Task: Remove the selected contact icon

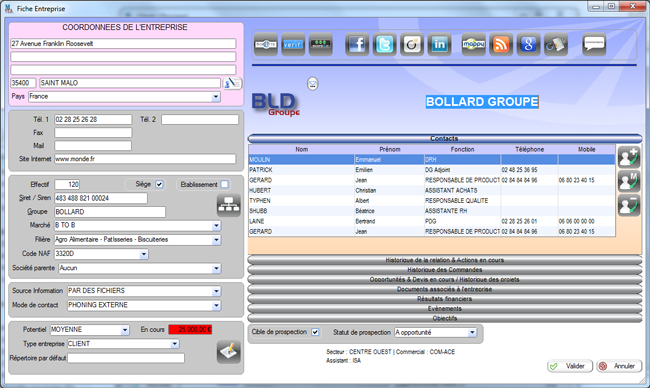Action: pos(629,205)
